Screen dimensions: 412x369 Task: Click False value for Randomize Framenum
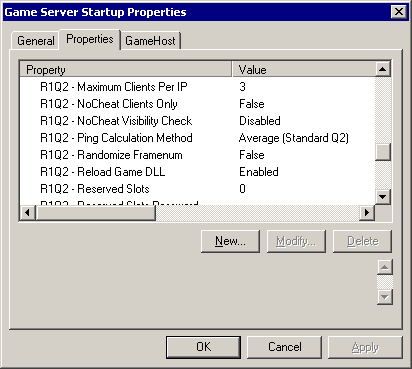pyautogui.click(x=252, y=155)
